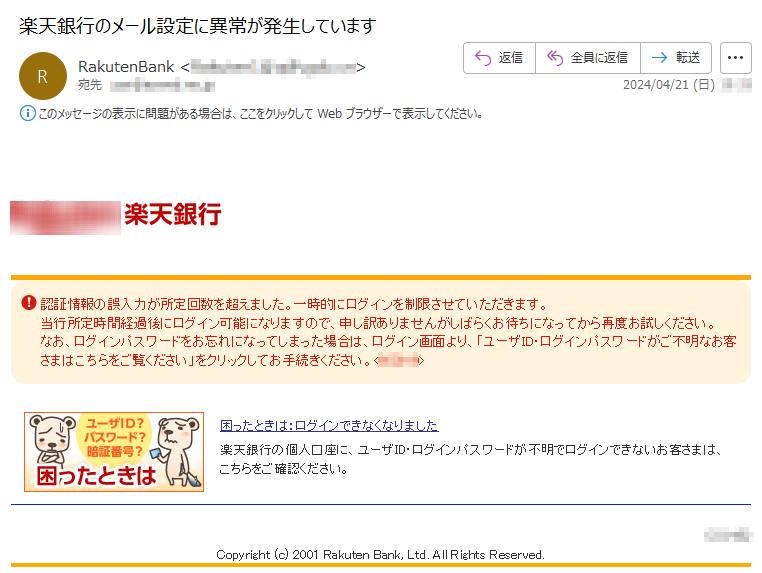Open the 困ったときは:ログインできなくなりました link
The image size is (762, 573).
tap(329, 426)
